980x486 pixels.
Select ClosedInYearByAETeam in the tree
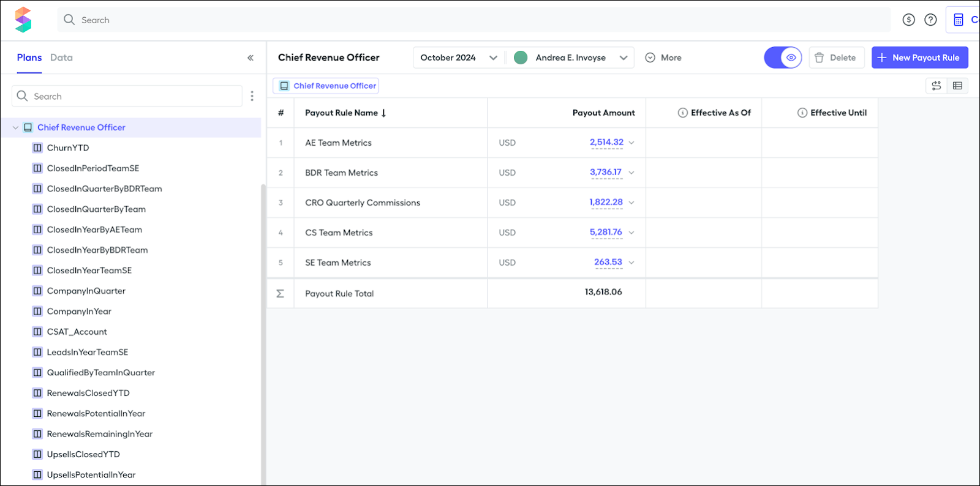94,230
